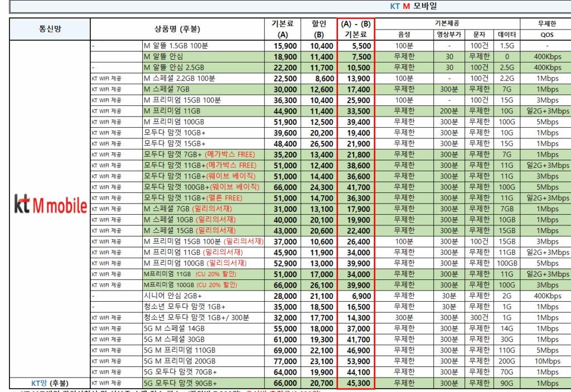
Task: Select the '모두다 맘껏 10GB+' plan name
Action: click(x=175, y=133)
